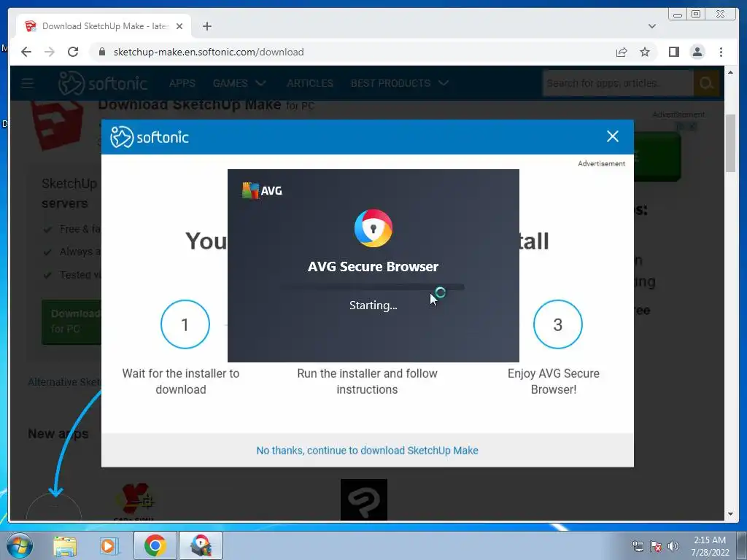The width and height of the screenshot is (747, 560).
Task: Click the step 3 circle
Action: click(557, 324)
